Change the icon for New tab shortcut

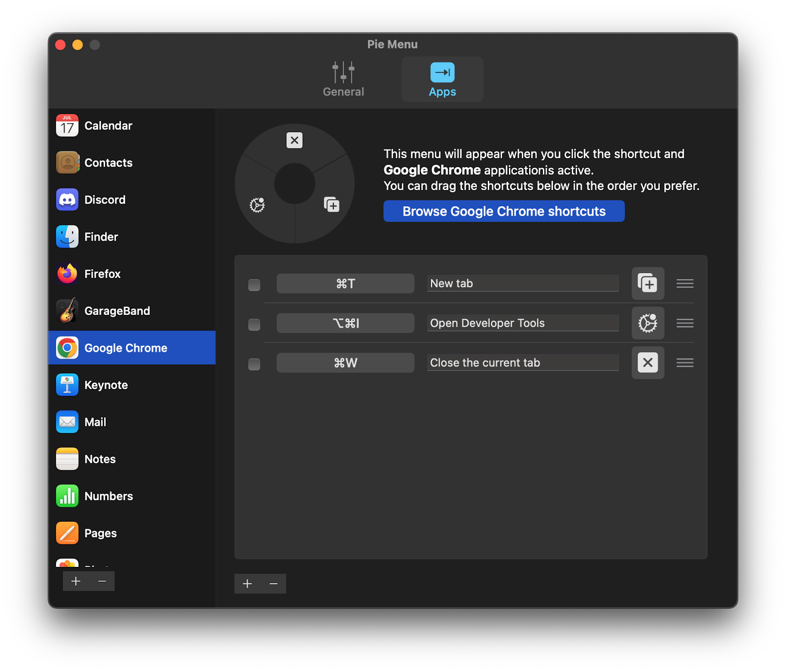(x=648, y=283)
